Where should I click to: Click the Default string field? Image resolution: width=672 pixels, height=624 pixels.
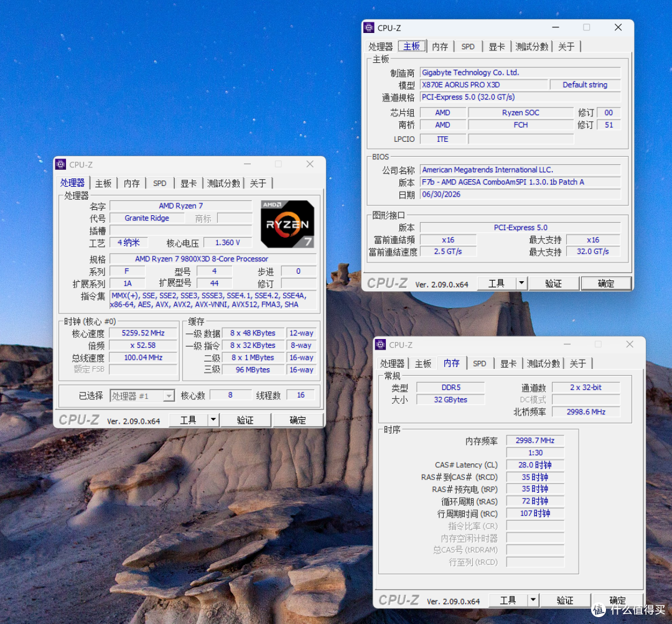585,85
